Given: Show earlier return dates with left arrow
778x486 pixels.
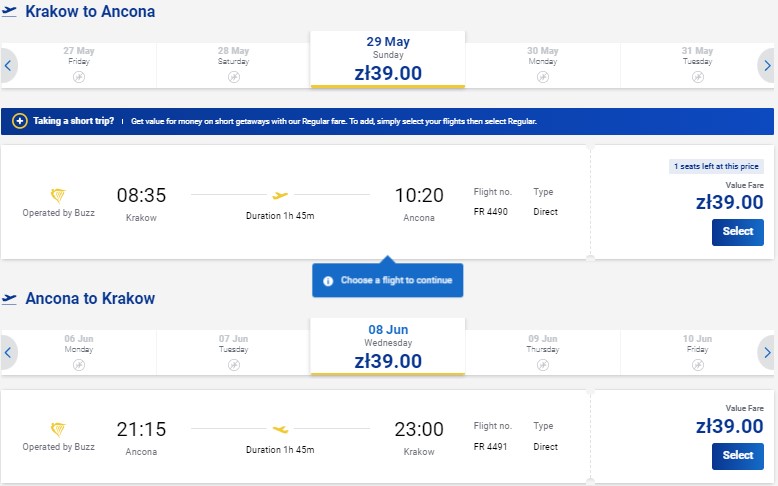Looking at the screenshot, I should [x=8, y=352].
